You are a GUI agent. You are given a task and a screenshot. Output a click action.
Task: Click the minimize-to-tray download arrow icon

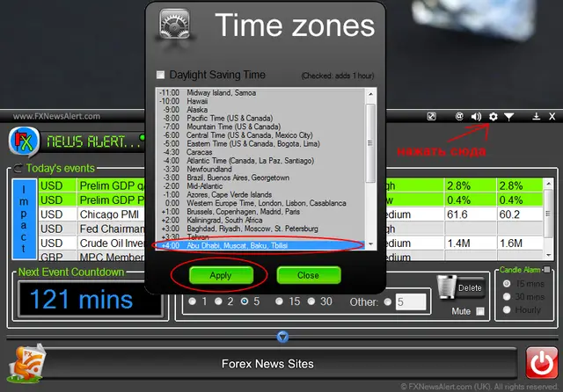pos(536,116)
